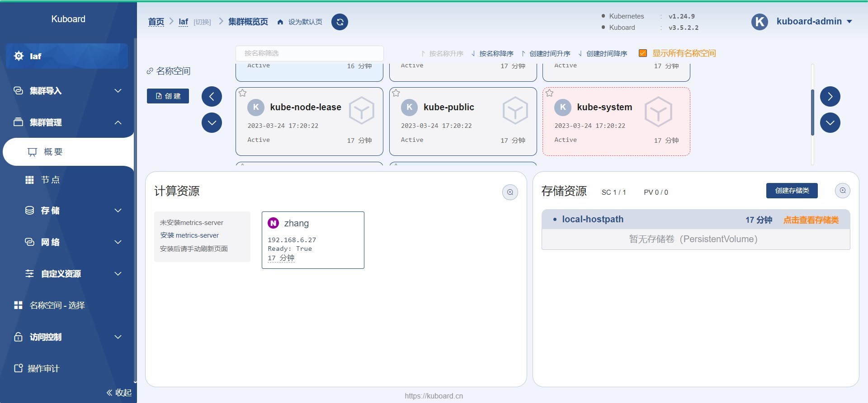Click the magnifier icon in 计算资源 panel
Screen dimensions: 868x403
pos(510,192)
